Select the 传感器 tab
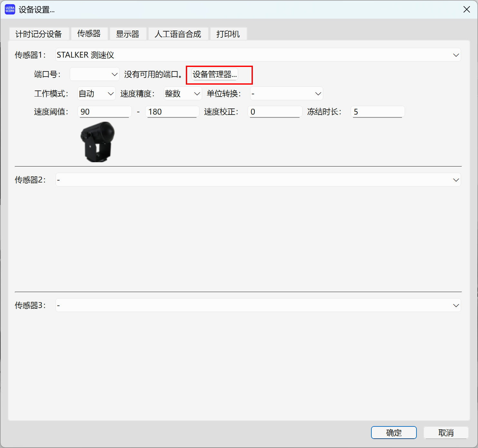 tap(89, 34)
